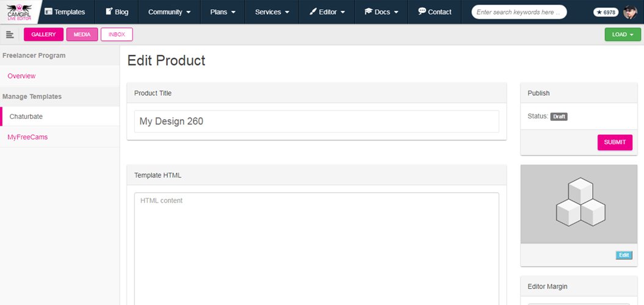This screenshot has height=305, width=644.
Task: Select MyFreeCams sidebar link
Action: pos(27,137)
